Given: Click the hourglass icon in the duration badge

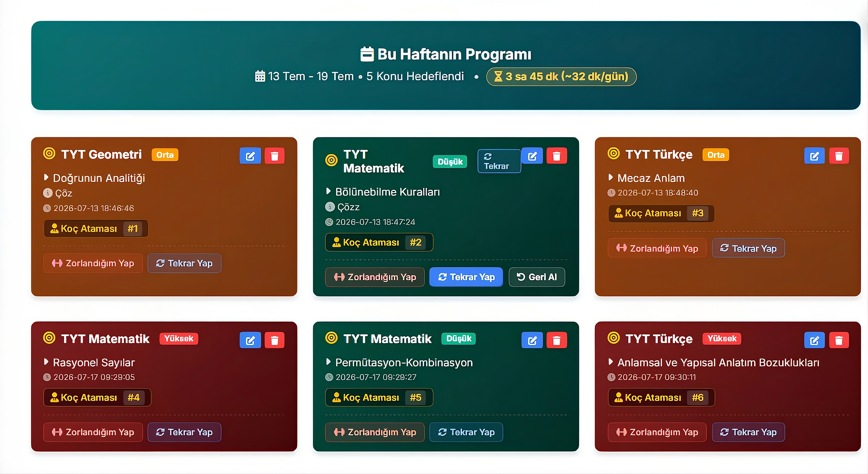Looking at the screenshot, I should [x=498, y=76].
